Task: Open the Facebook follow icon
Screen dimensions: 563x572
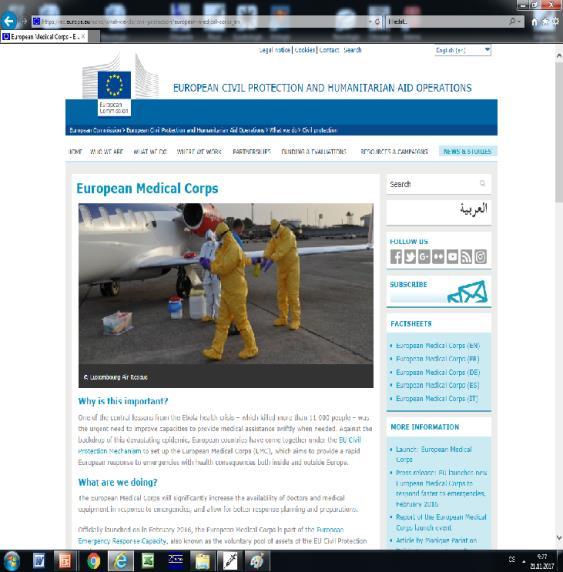Action: point(396,257)
